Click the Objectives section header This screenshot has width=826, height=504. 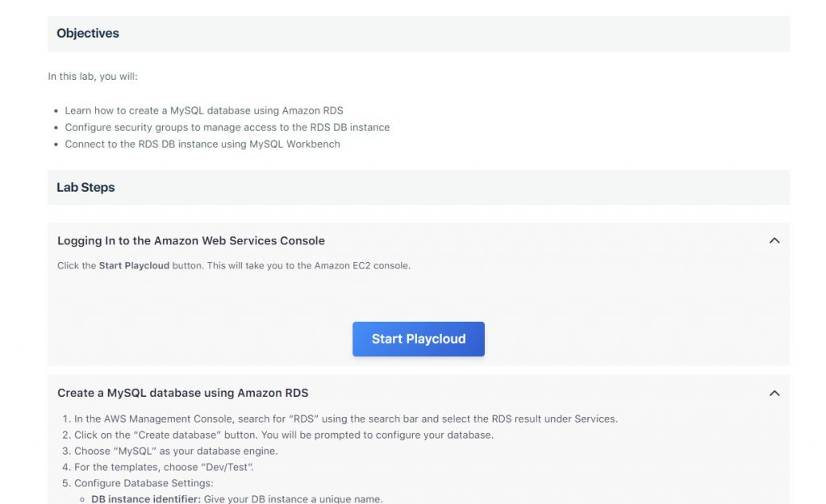(87, 33)
